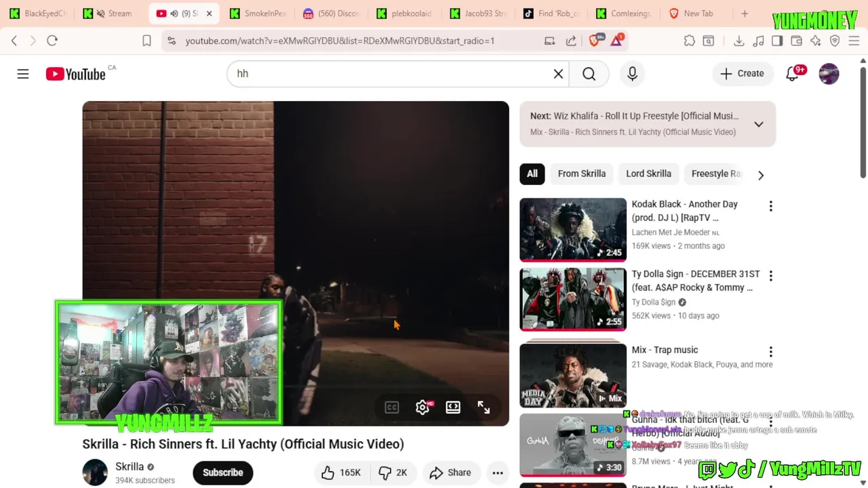Screen dimensions: 868x488
Task: Open the media control music-note icon
Action: coord(759,41)
